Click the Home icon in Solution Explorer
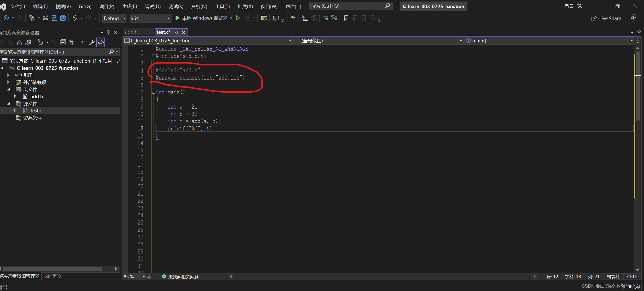 point(19,42)
